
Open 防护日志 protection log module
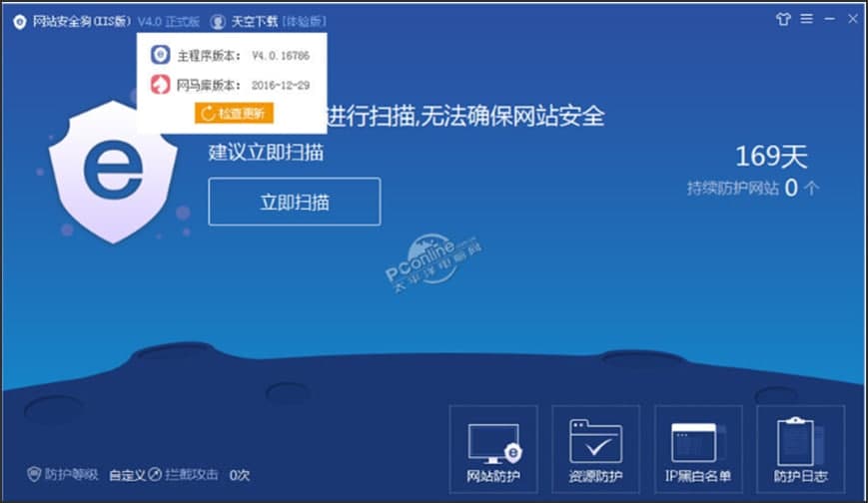pos(800,449)
